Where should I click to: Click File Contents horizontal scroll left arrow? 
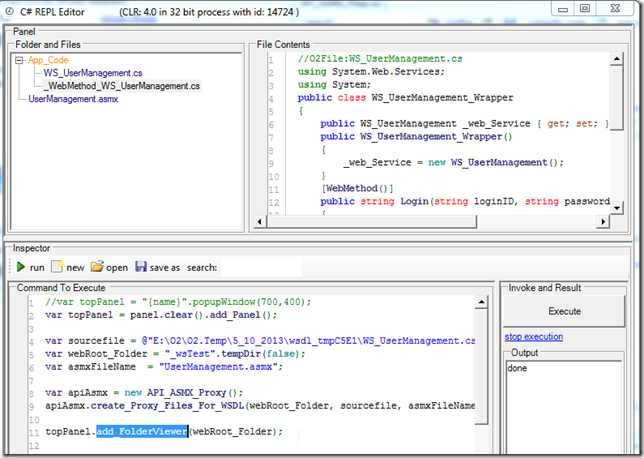(x=260, y=222)
